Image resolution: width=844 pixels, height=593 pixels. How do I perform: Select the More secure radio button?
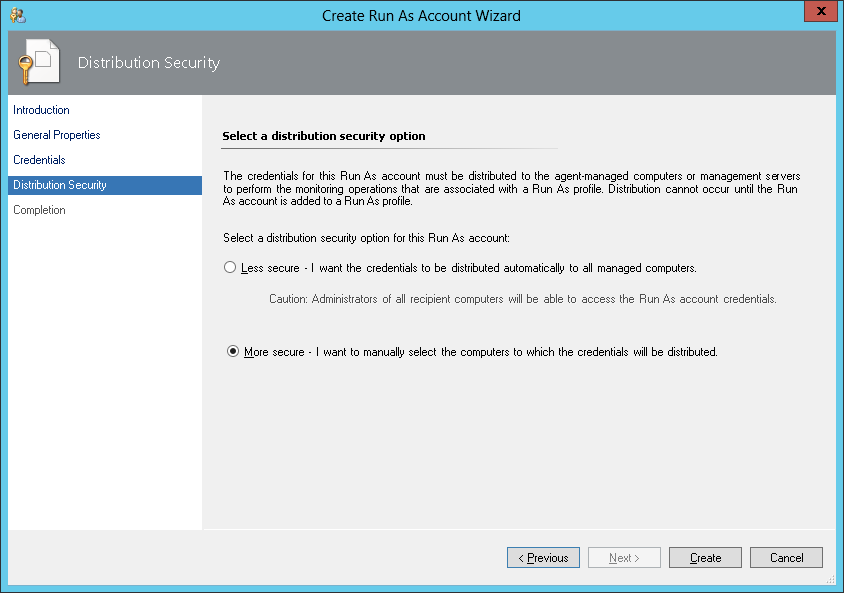pos(233,352)
